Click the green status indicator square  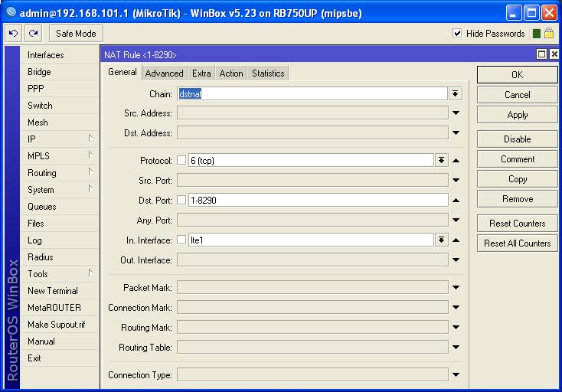(x=537, y=34)
